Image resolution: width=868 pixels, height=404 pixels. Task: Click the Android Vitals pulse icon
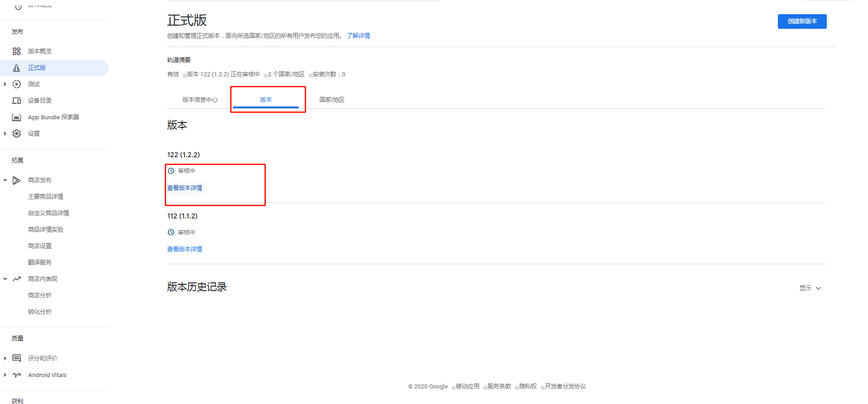tap(16, 375)
